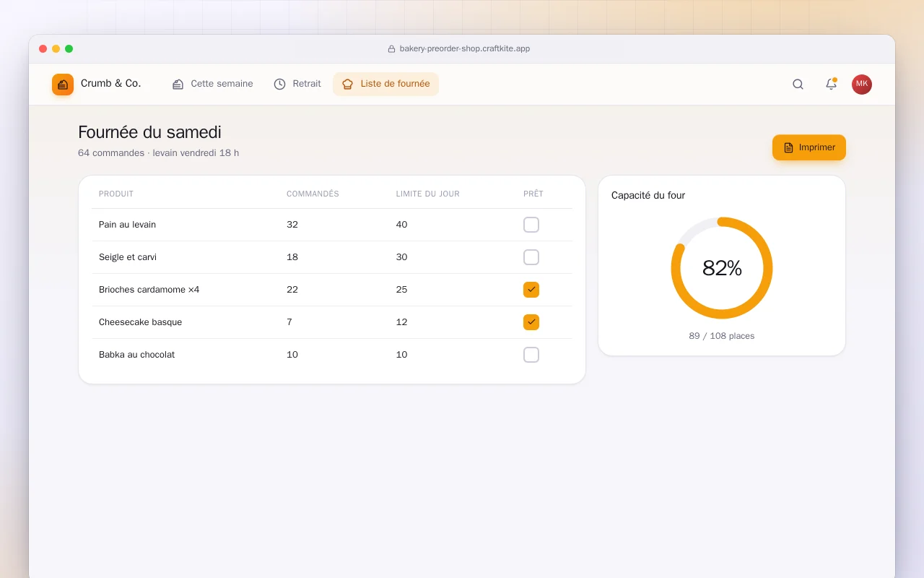
Task: Mark Pain au levain as ready
Action: tap(531, 225)
